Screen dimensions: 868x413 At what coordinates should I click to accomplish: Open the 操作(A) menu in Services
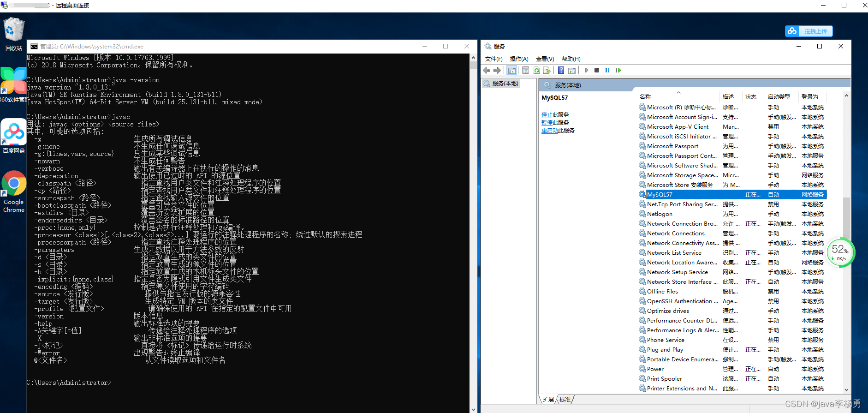pyautogui.click(x=519, y=59)
